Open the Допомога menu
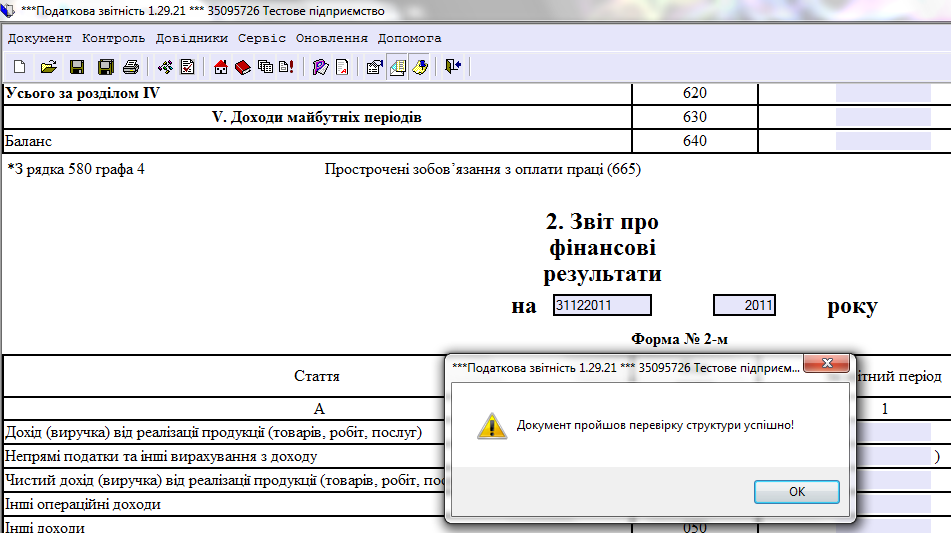Screen dimensions: 951x533 pos(409,38)
